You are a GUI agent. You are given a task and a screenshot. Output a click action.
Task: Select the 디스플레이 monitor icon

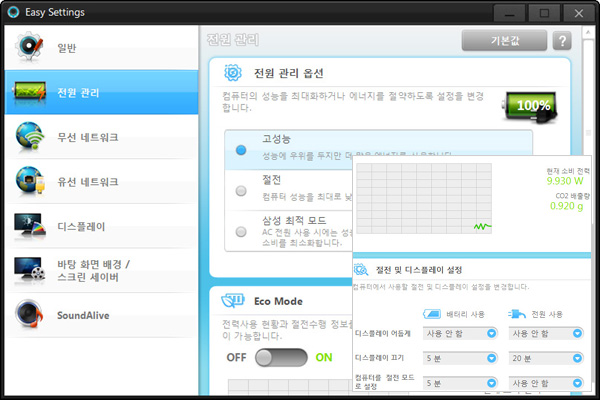point(32,226)
